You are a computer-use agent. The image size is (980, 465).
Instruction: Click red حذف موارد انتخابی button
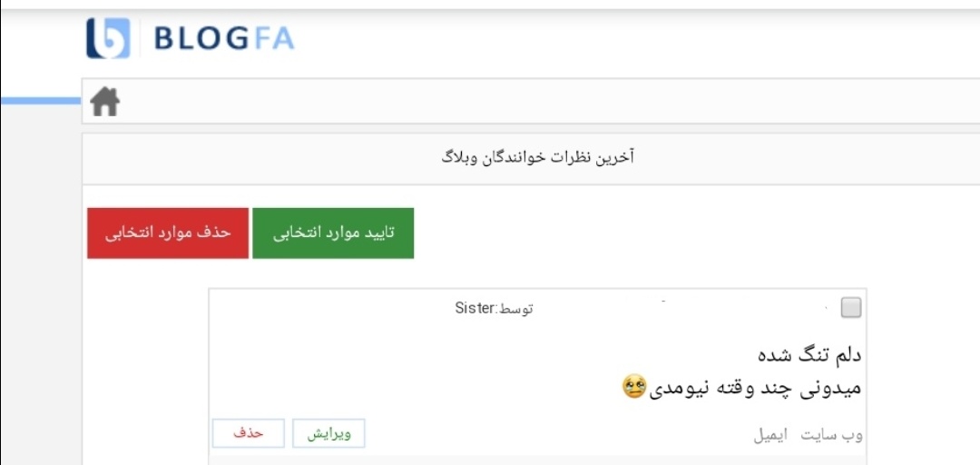pos(168,232)
